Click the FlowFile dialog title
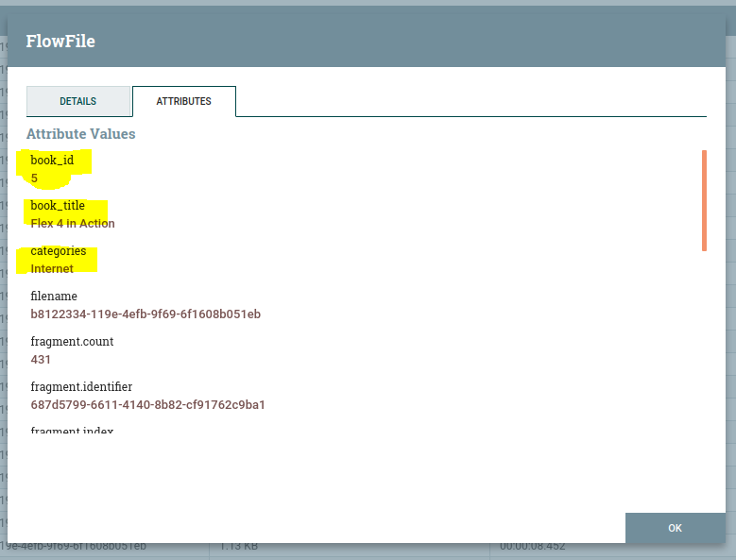Viewport: 736px width, 560px height. [x=60, y=42]
